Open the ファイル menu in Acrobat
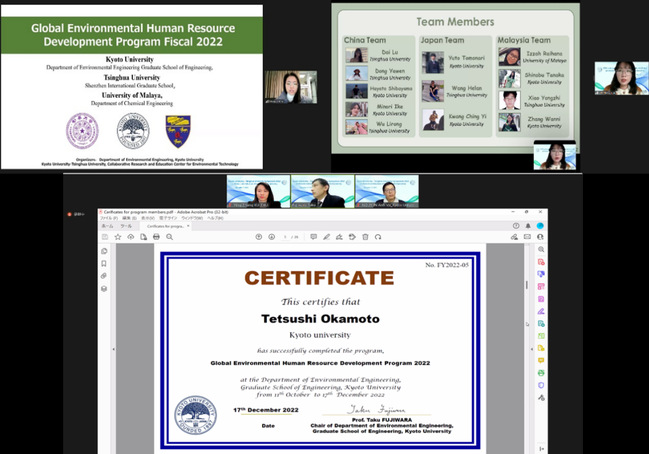 point(109,218)
